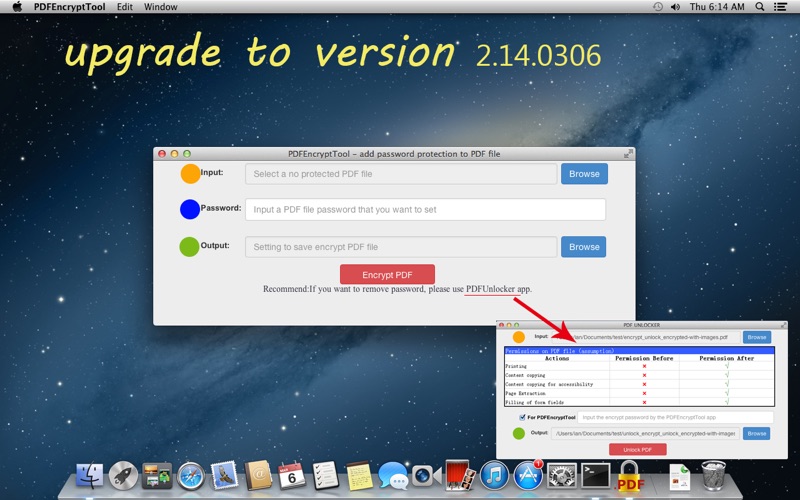Screen dimensions: 800x500
Task: Click the Unlock PDF button
Action: (x=638, y=449)
